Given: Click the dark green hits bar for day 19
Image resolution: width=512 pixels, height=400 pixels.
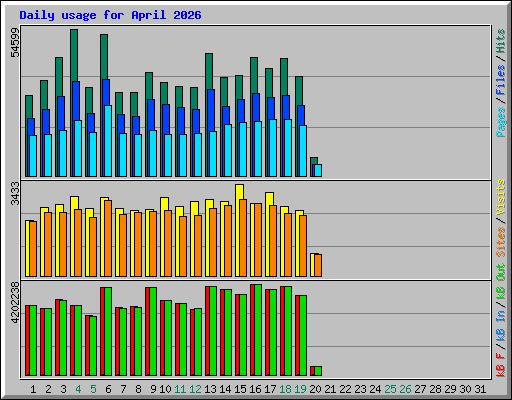Looking at the screenshot, I should pyautogui.click(x=299, y=91).
